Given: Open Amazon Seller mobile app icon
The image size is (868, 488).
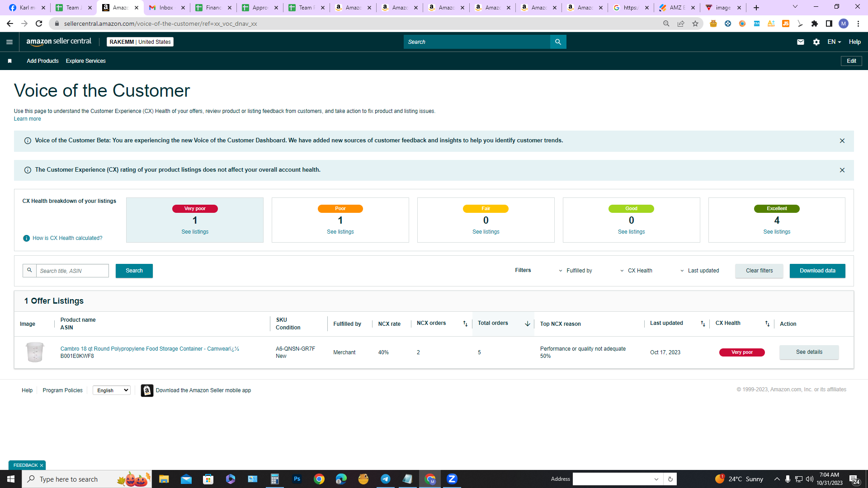Looking at the screenshot, I should (x=147, y=390).
